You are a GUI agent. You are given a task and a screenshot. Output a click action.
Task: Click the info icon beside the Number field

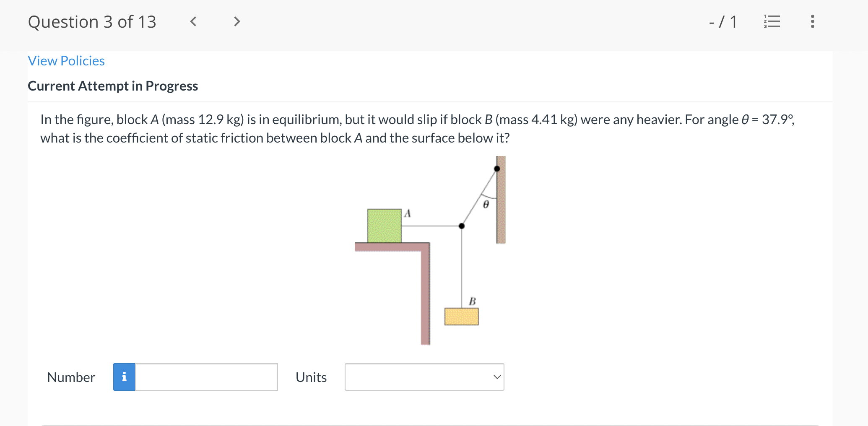point(124,377)
